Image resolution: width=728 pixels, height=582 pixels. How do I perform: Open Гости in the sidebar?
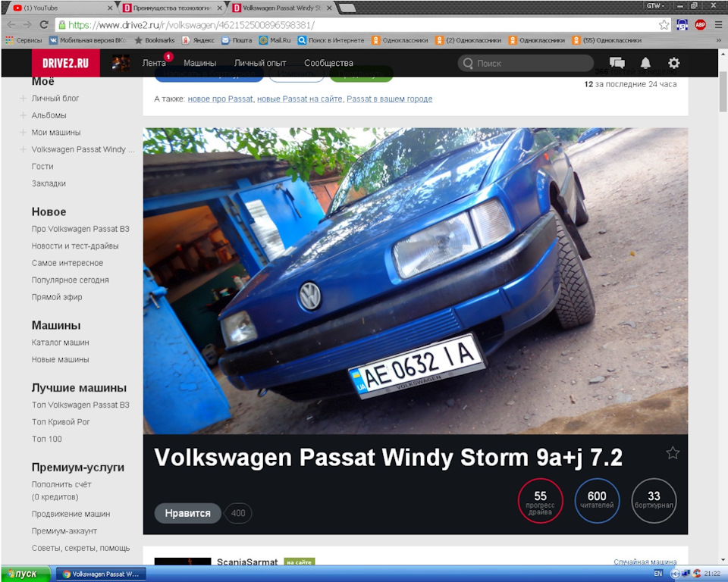coord(42,166)
